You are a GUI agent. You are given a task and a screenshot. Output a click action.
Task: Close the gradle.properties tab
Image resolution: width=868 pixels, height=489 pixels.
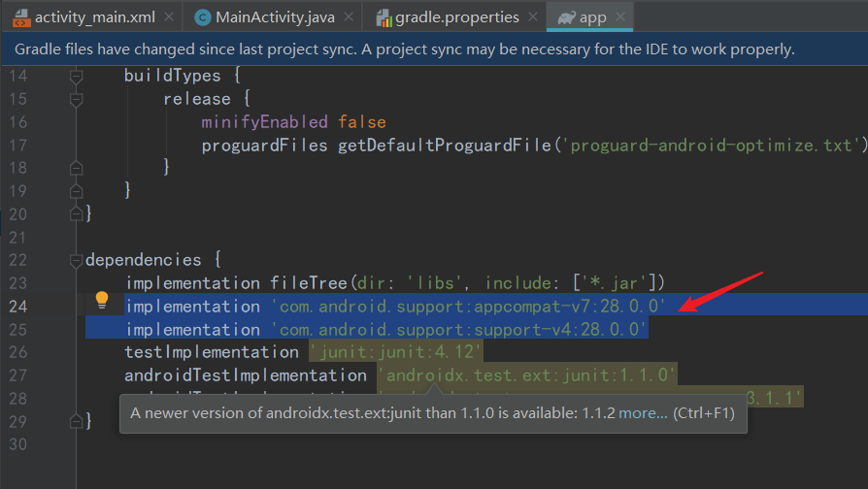tap(532, 17)
